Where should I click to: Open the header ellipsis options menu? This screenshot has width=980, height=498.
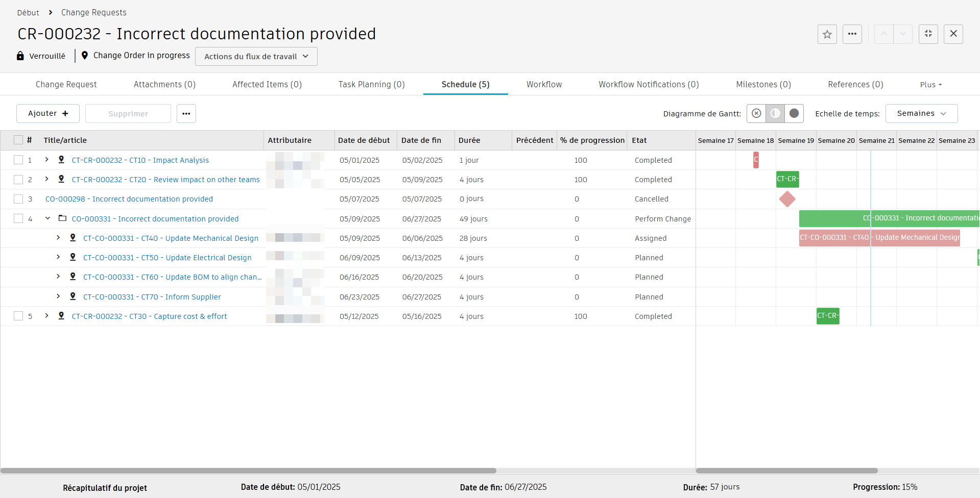point(852,34)
